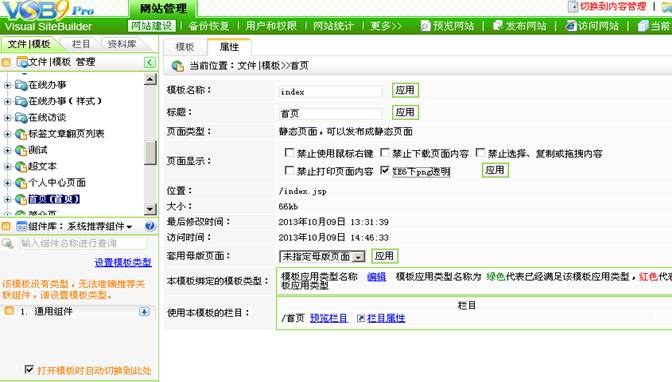Click the 发布网站 publish icon
The width and height of the screenshot is (672, 382).
(498, 26)
